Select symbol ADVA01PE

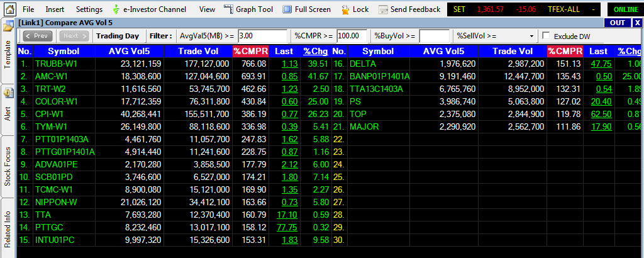(56, 165)
